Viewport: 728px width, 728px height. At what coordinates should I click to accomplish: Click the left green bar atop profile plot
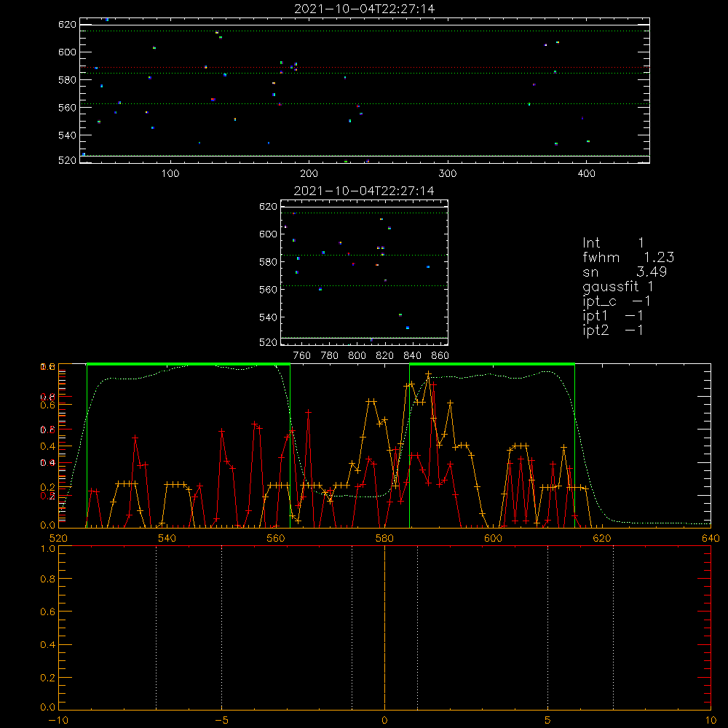tap(189, 364)
